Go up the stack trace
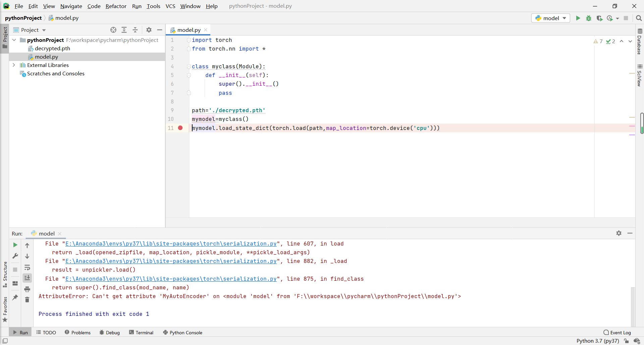 27,245
